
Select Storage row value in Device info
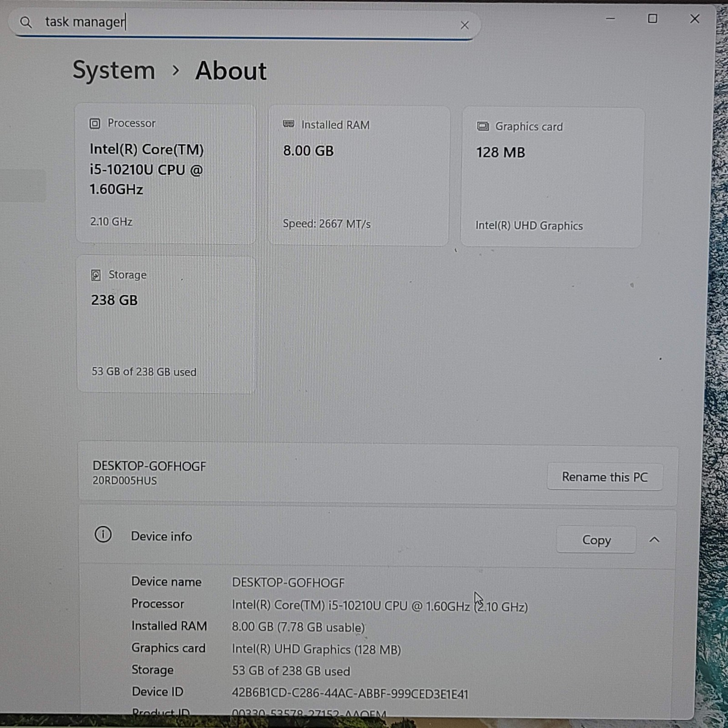click(291, 671)
